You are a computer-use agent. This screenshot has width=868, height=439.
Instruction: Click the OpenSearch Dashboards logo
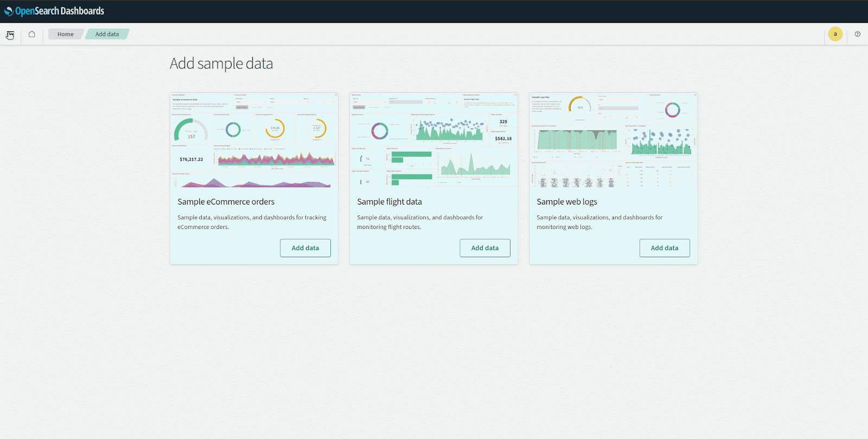tap(54, 11)
